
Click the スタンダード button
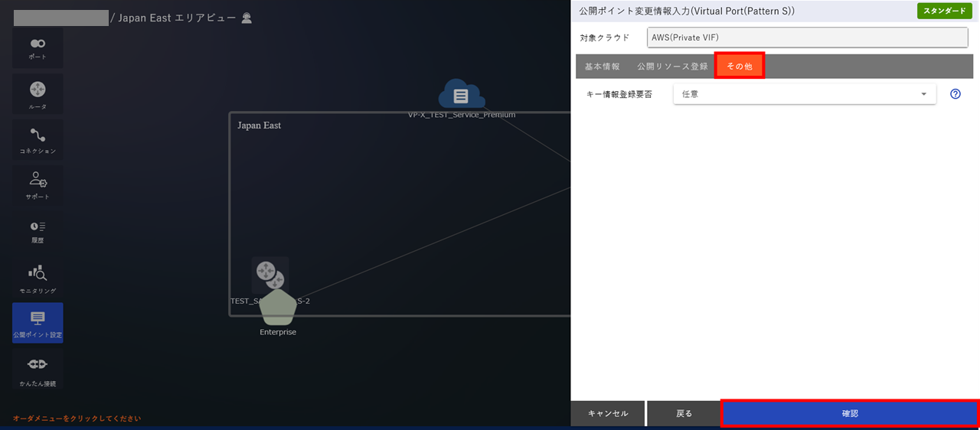click(x=944, y=11)
